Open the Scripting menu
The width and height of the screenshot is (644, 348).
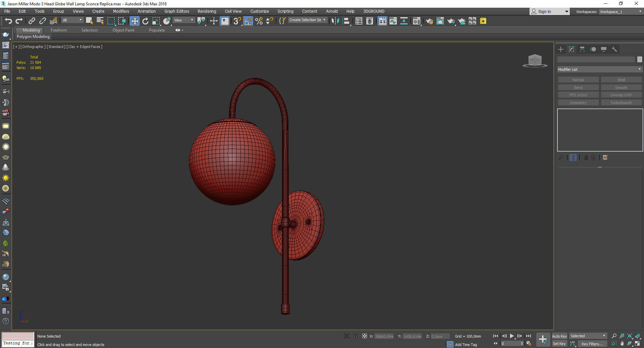tap(285, 11)
